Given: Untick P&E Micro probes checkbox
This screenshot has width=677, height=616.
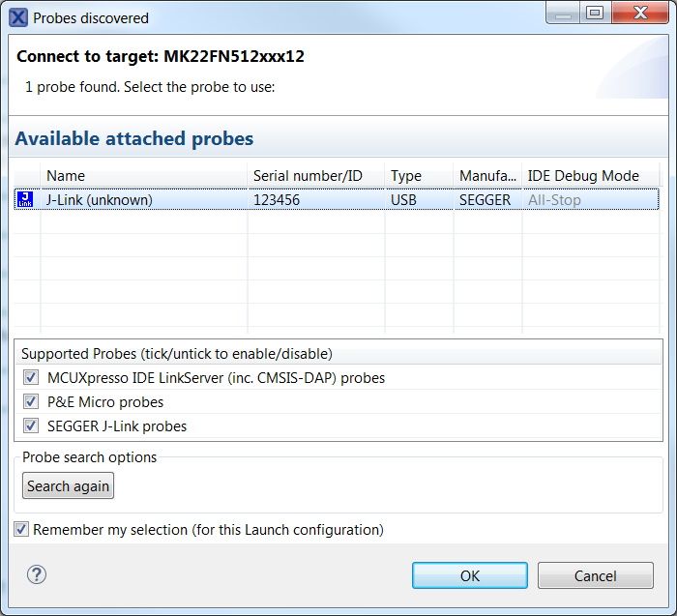Looking at the screenshot, I should point(31,401).
